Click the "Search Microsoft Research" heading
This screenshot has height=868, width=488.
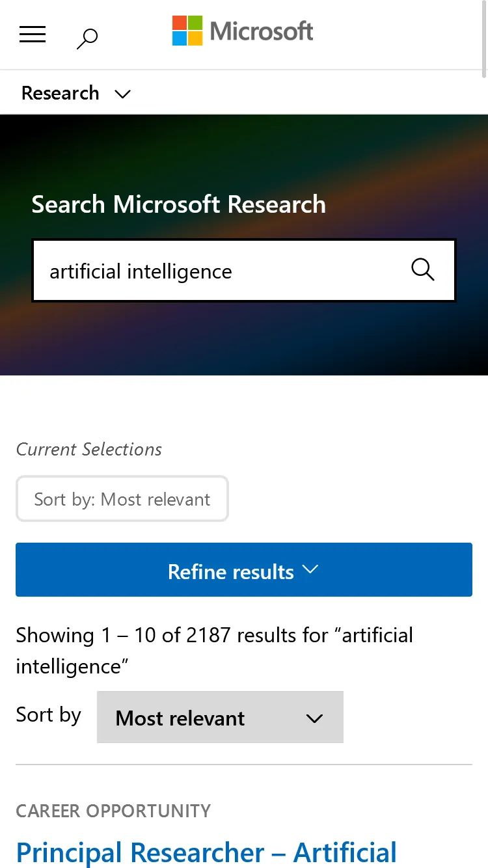point(178,204)
